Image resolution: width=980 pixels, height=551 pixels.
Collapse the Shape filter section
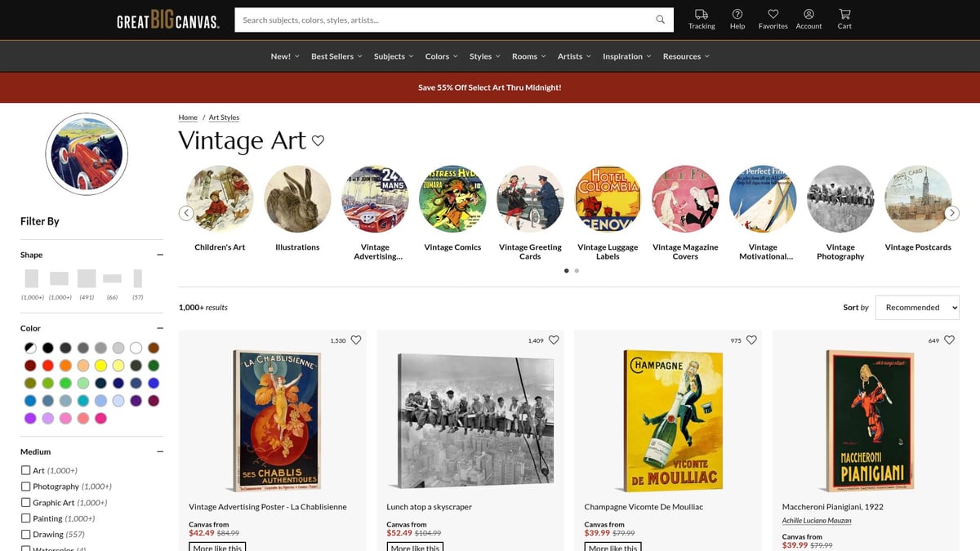[160, 255]
